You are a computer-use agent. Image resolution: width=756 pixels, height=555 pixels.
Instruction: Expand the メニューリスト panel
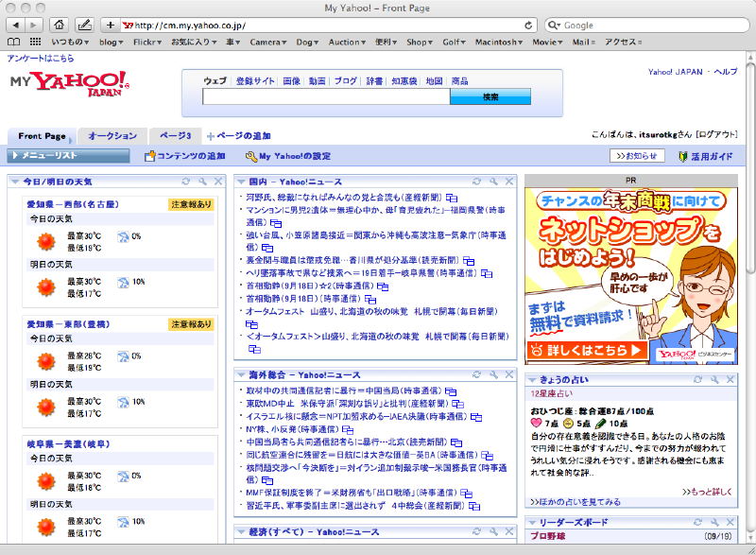(x=68, y=156)
